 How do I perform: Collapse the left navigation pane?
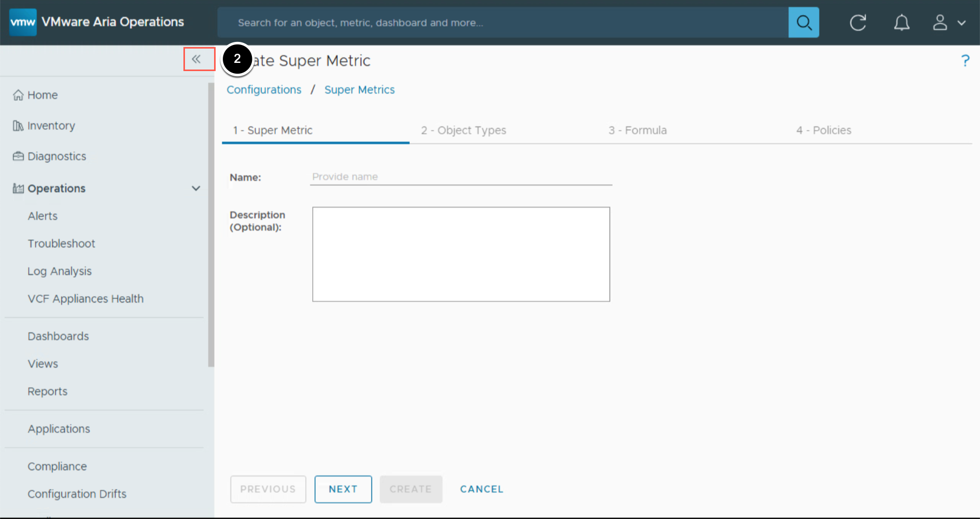coord(197,59)
